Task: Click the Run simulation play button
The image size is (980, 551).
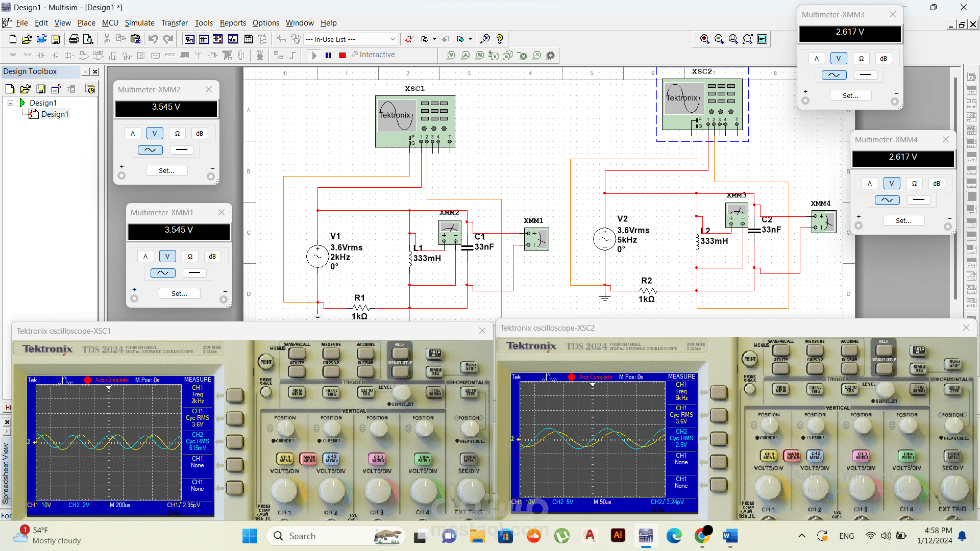Action: point(314,55)
